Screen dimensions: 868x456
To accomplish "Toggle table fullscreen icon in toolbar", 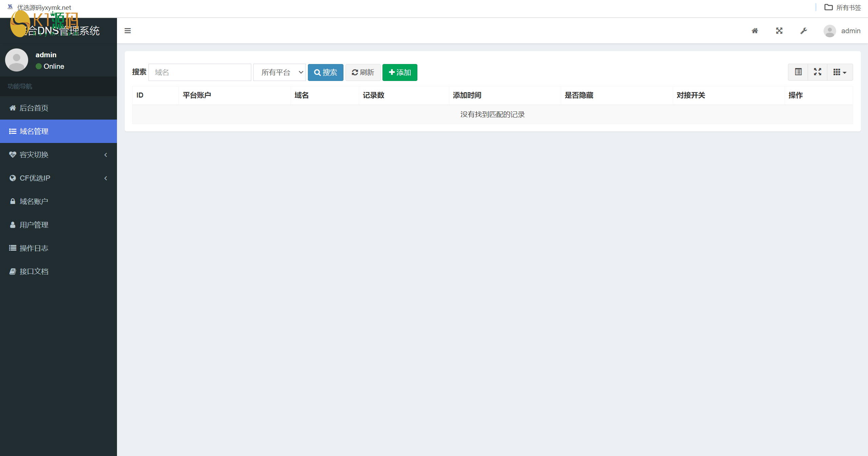I will 817,72.
